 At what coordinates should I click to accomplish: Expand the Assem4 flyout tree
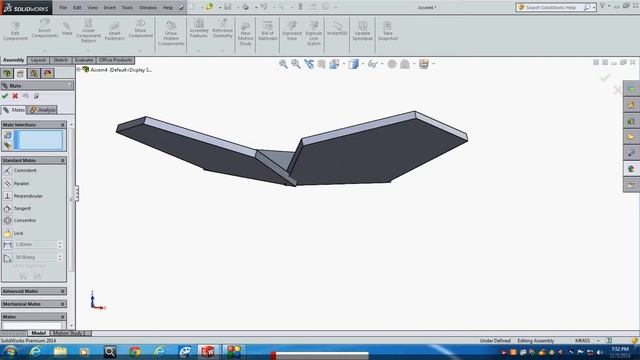(79, 69)
